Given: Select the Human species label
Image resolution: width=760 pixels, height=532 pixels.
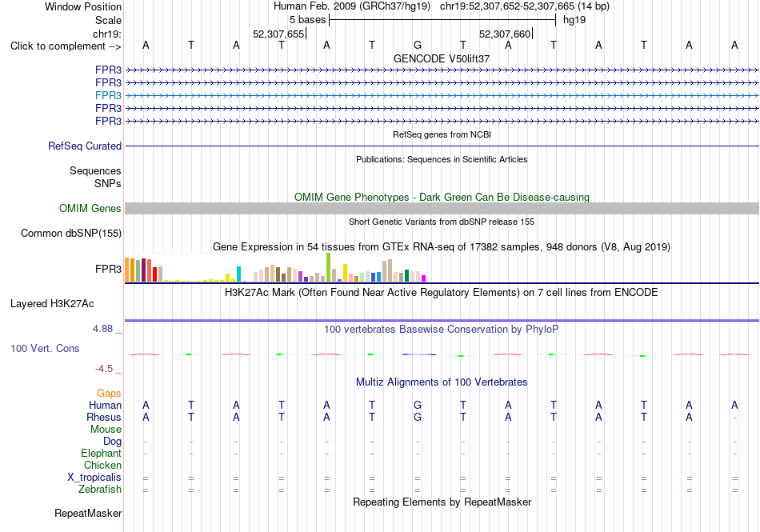Looking at the screenshot, I should pos(105,405).
